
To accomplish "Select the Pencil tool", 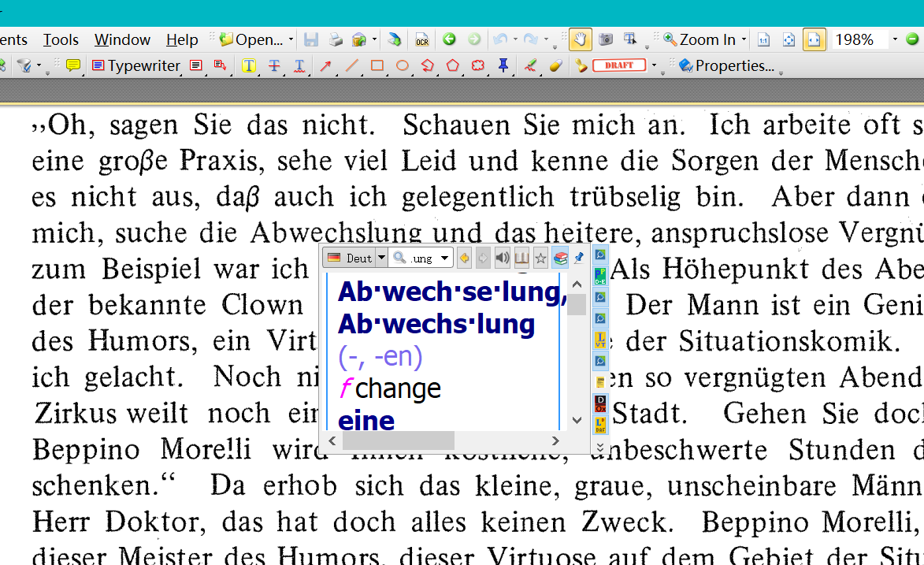I will [530, 65].
